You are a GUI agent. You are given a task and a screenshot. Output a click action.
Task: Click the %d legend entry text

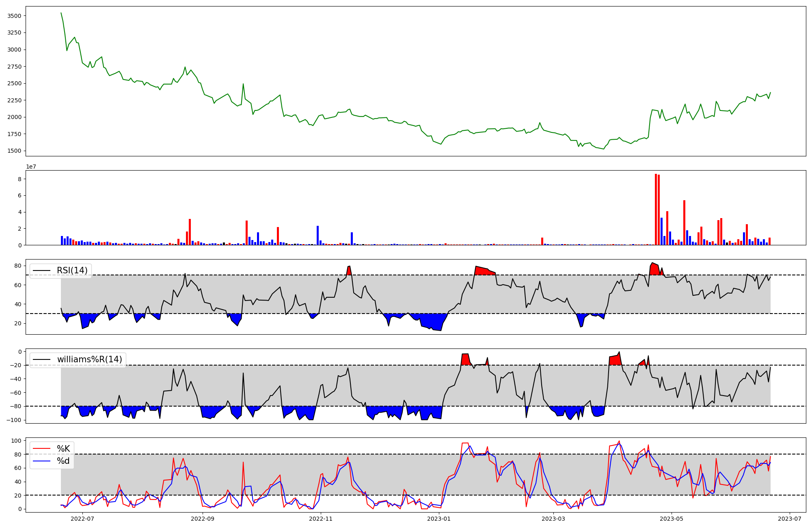tap(63, 461)
